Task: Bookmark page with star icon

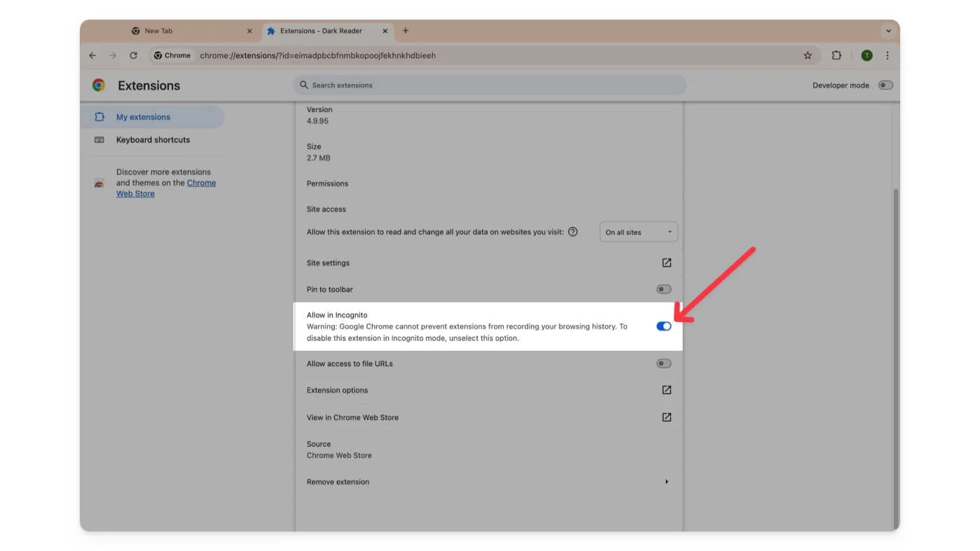Action: (x=808, y=55)
